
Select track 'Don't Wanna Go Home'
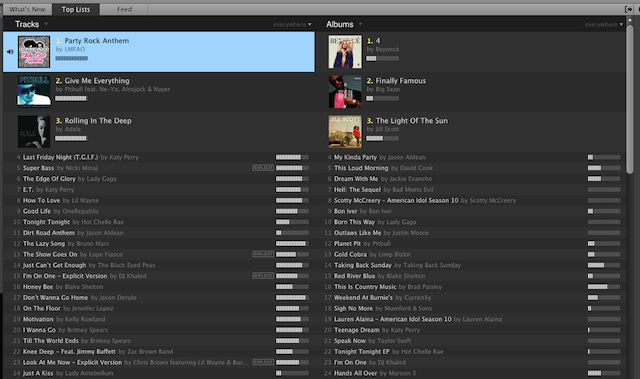pyautogui.click(x=55, y=298)
